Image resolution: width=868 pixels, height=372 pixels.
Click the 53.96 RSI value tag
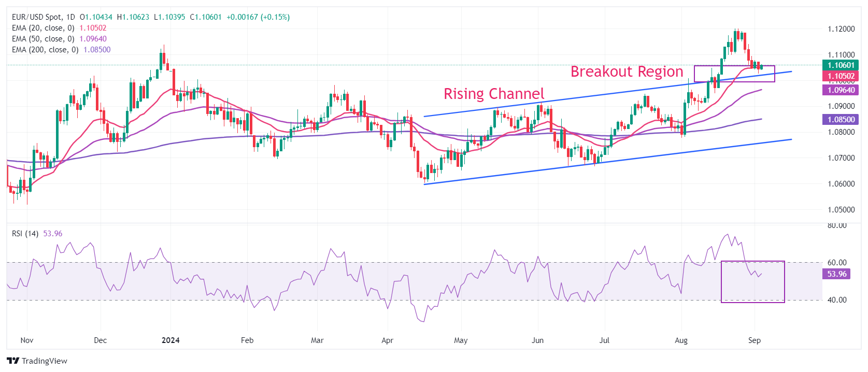[836, 274]
